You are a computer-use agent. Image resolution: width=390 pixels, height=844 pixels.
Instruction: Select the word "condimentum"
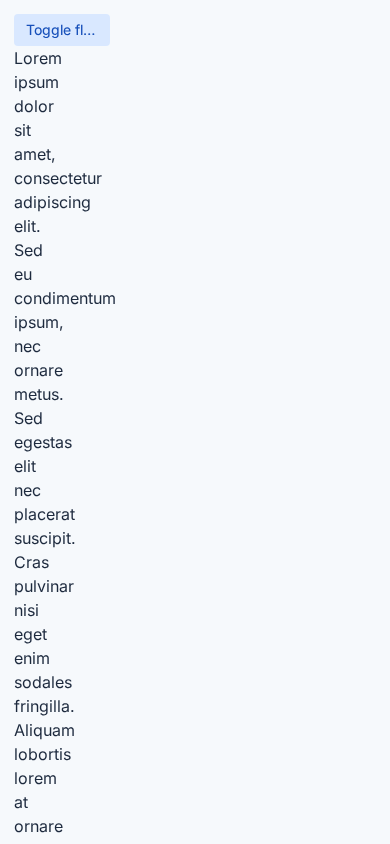pyautogui.click(x=65, y=299)
